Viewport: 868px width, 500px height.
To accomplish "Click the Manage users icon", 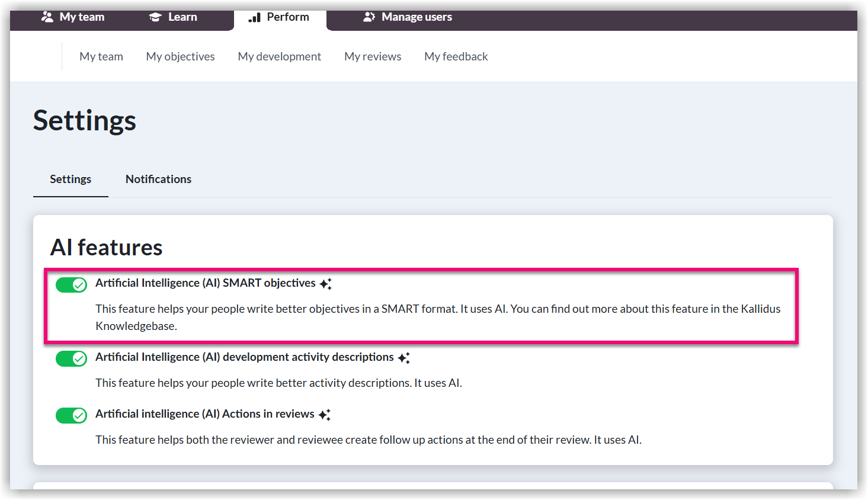I will (x=369, y=17).
